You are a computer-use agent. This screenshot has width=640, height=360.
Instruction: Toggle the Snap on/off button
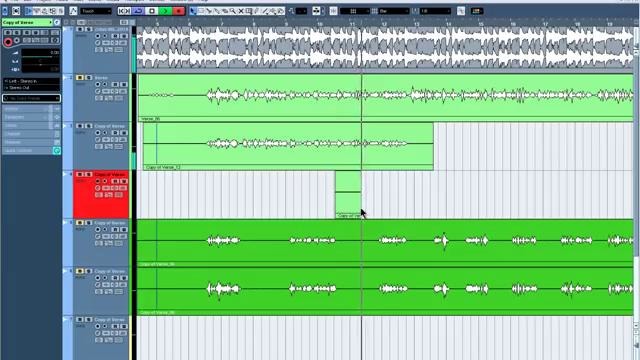tap(333, 11)
